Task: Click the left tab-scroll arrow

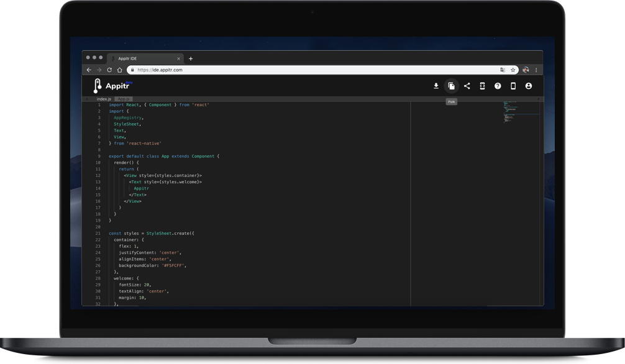Action: coord(88,99)
